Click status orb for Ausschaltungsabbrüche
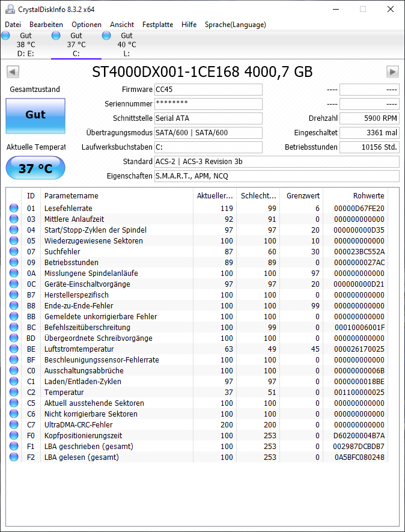Screen dimensions: 405x532 pos(14,371)
